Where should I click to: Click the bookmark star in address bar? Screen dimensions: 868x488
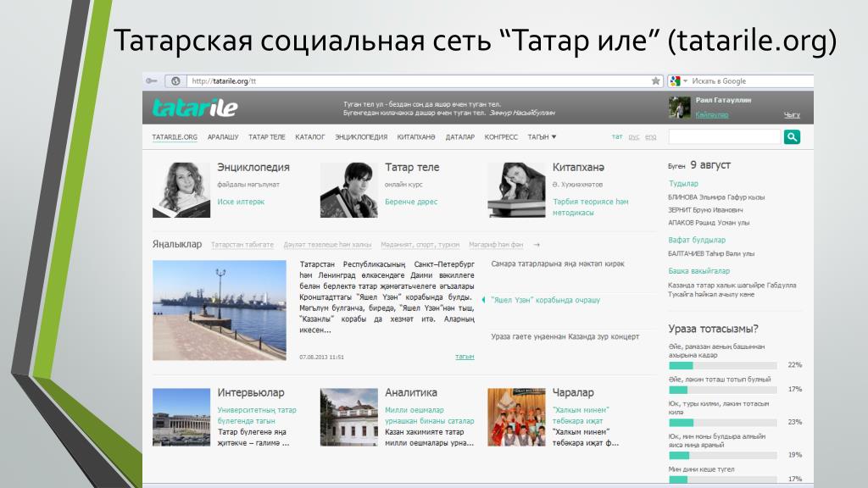(x=655, y=80)
